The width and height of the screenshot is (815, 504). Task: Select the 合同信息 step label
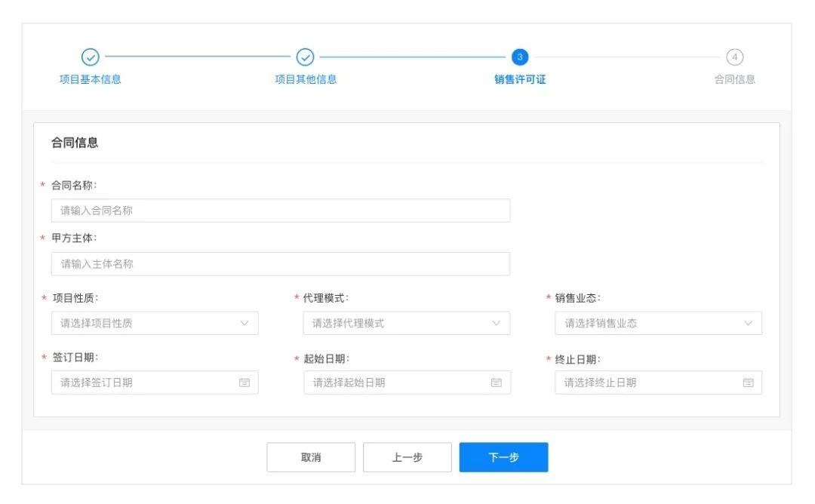734,79
